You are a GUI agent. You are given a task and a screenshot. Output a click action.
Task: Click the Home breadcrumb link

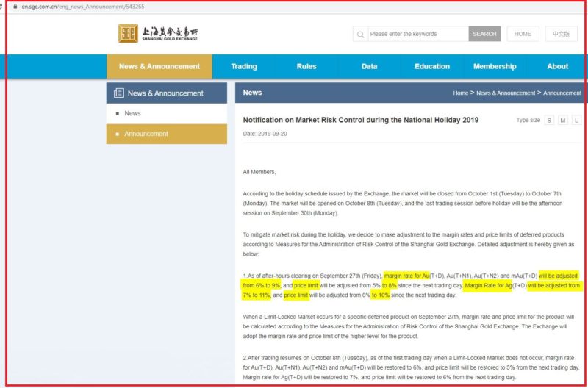click(x=461, y=93)
